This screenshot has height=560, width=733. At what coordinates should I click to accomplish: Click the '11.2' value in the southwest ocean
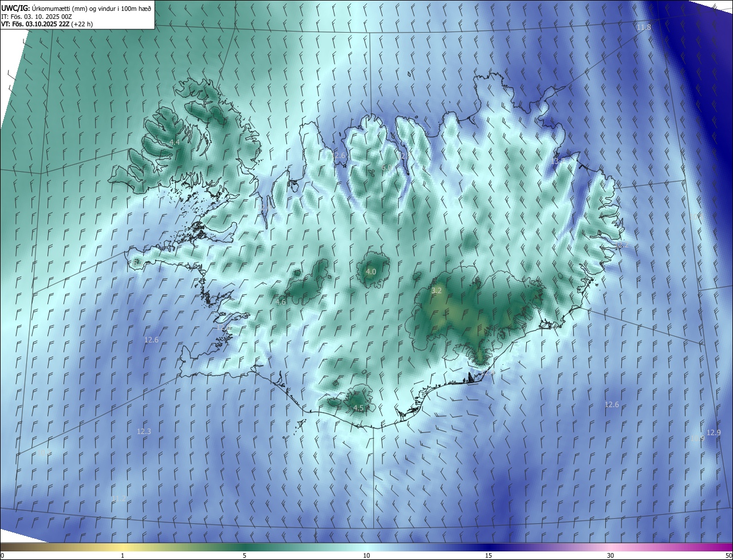click(119, 498)
